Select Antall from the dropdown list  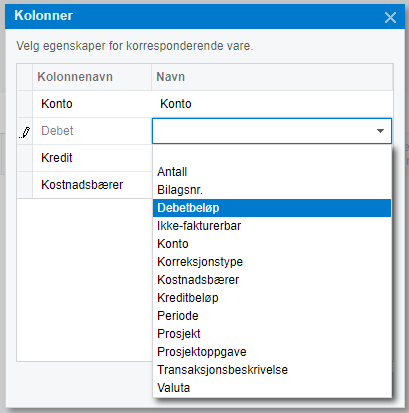pyautogui.click(x=272, y=172)
